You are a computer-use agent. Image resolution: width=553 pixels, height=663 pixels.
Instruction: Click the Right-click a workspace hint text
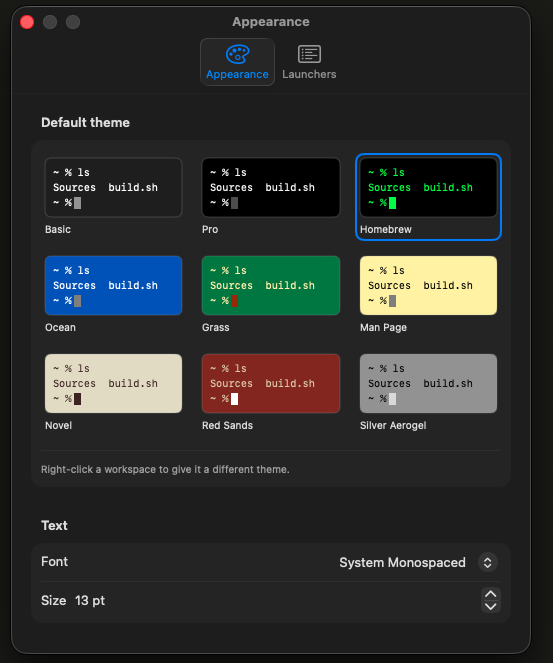pyautogui.click(x=165, y=469)
